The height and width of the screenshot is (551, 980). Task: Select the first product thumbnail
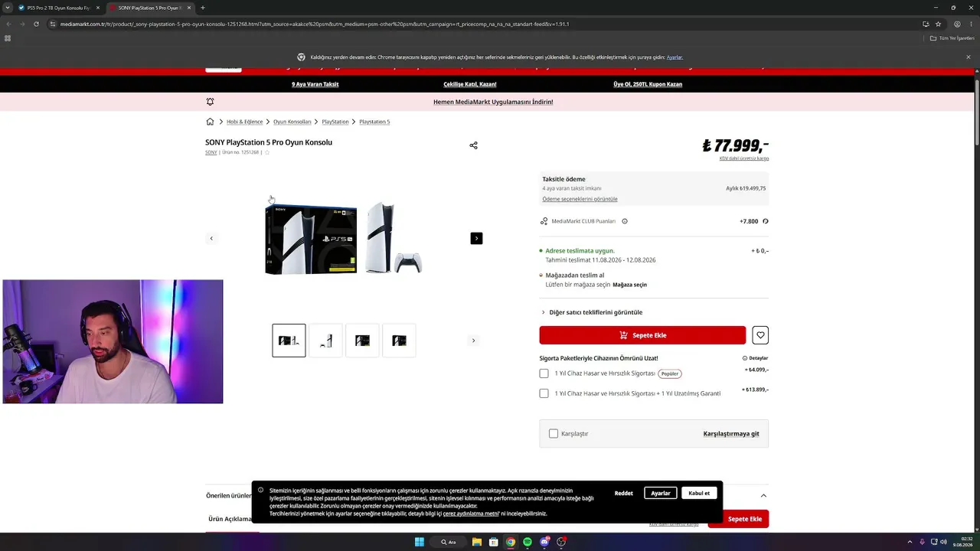click(289, 341)
